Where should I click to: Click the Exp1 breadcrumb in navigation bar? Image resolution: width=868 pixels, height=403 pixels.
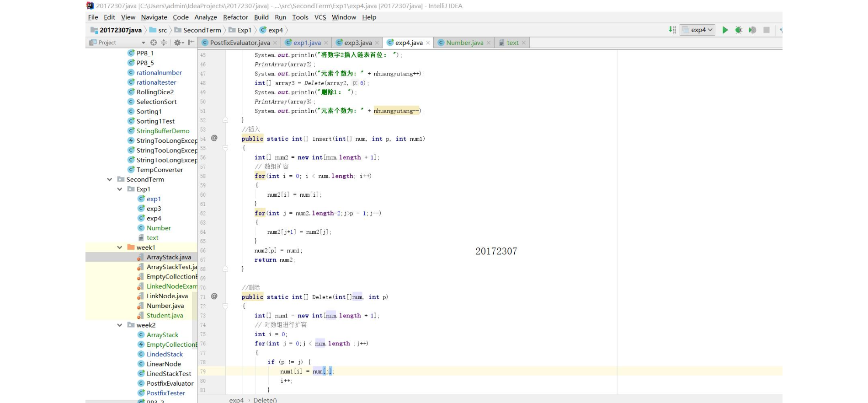pos(240,30)
